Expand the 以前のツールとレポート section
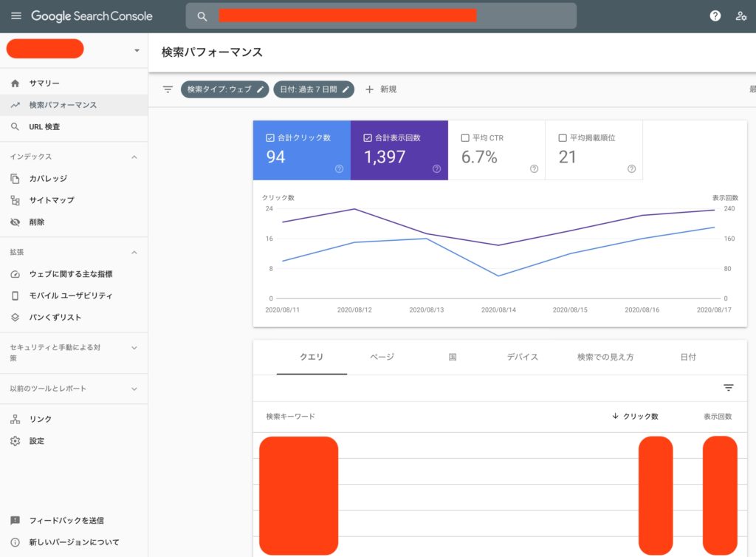The width and height of the screenshot is (756, 557). [134, 389]
